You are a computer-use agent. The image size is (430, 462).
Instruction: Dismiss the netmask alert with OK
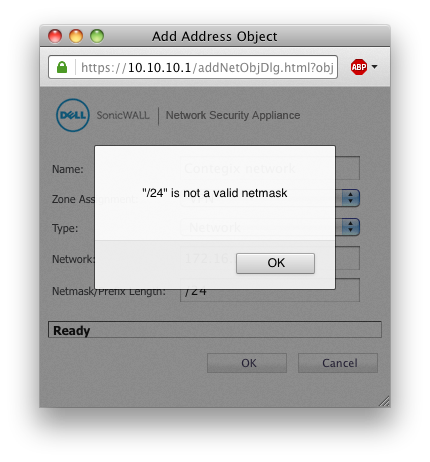click(x=275, y=263)
